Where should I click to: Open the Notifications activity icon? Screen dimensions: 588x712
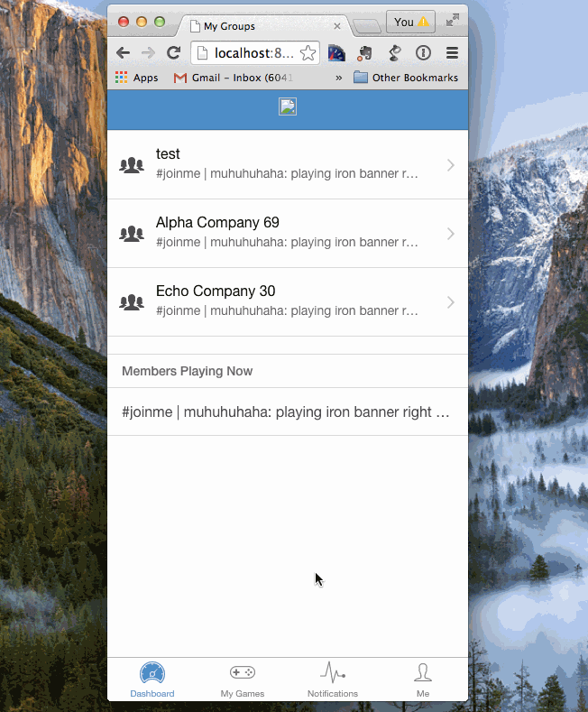click(x=333, y=679)
